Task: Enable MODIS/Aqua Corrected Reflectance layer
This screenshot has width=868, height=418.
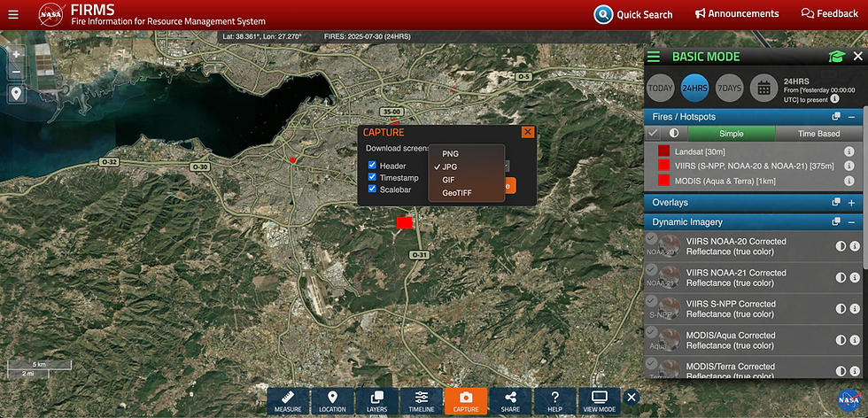Action: click(652, 331)
